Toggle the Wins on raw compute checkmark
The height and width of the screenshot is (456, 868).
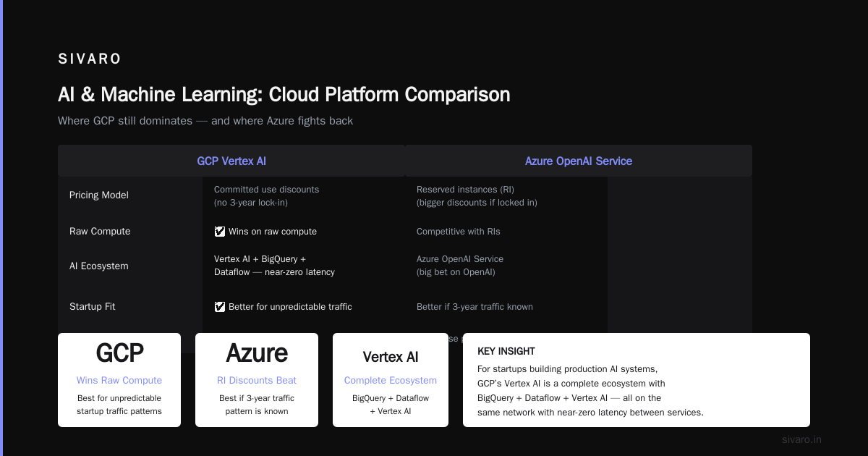(220, 232)
